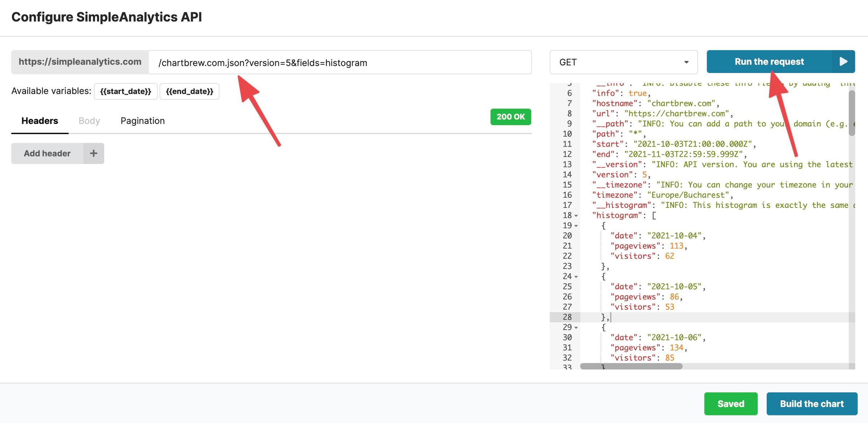
Task: Click the plus icon beside Add header
Action: coord(94,154)
